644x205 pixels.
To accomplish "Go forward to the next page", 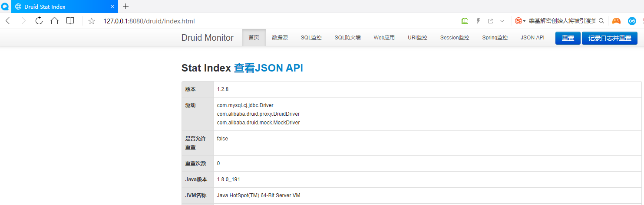I will 23,21.
